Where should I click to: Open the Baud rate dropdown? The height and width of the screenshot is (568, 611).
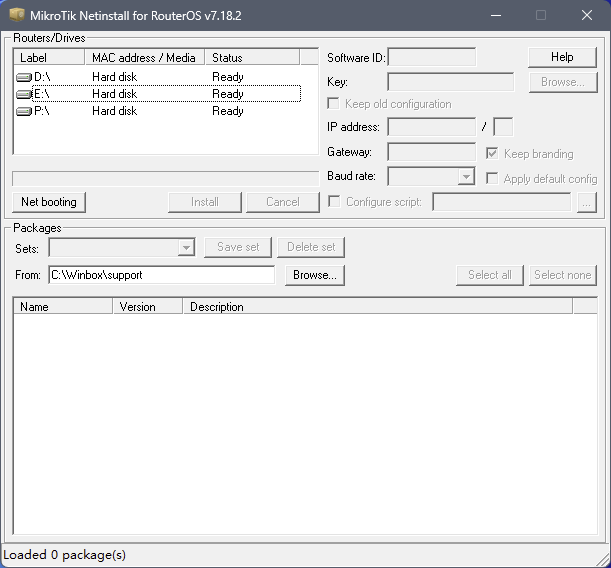coord(466,176)
